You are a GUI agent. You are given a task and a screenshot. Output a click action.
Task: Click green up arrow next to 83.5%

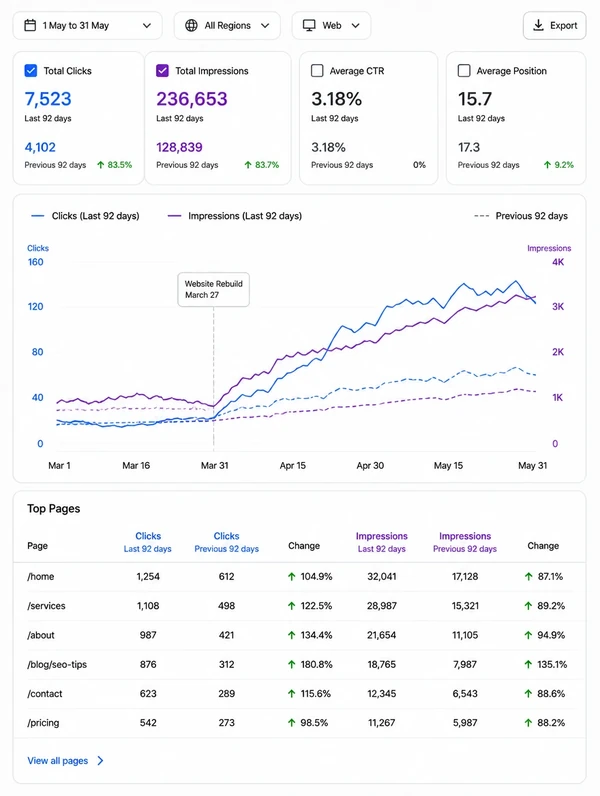coord(101,165)
